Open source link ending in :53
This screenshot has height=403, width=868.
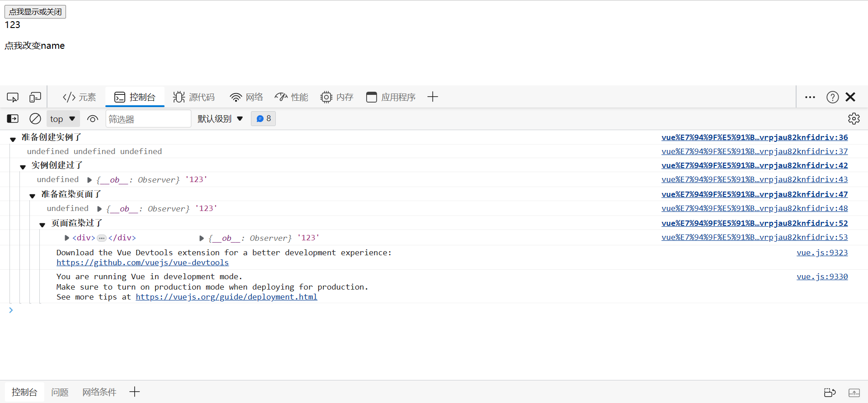755,237
